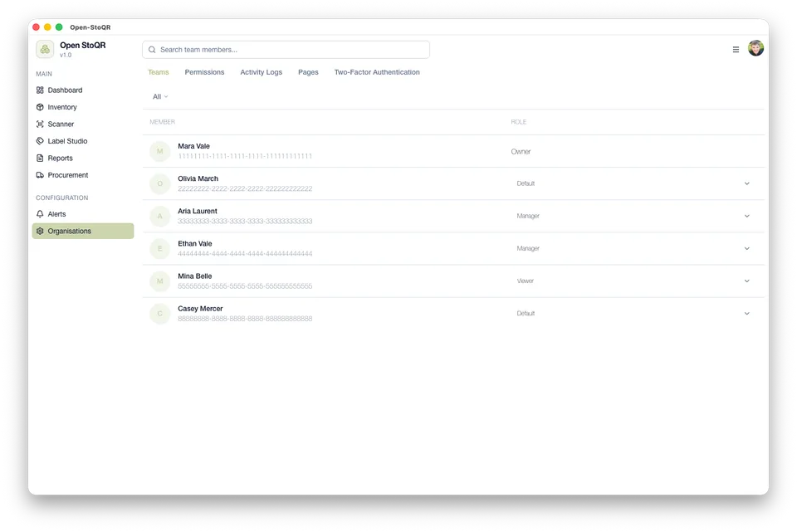Click Mina Belle's Viewer role
This screenshot has height=532, width=797.
(525, 281)
